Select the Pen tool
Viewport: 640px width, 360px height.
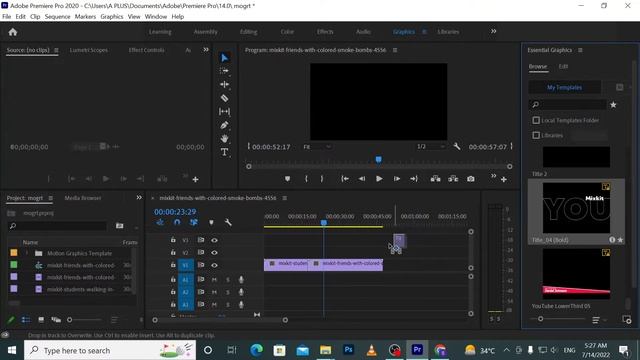click(x=224, y=125)
